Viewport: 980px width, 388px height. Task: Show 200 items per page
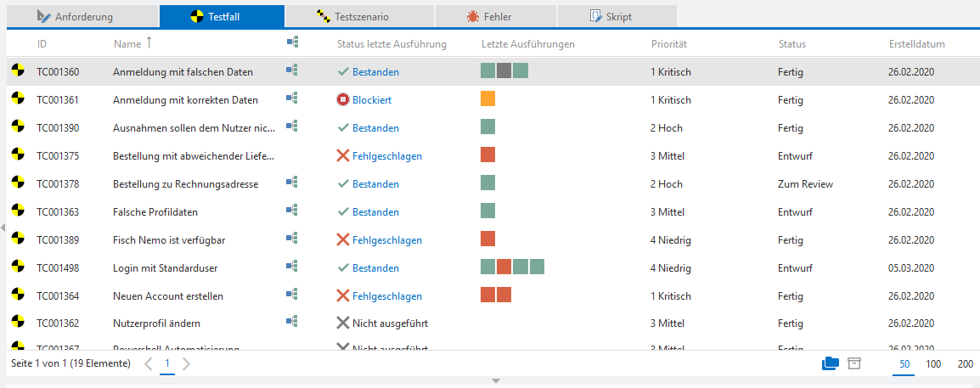pyautogui.click(x=966, y=363)
